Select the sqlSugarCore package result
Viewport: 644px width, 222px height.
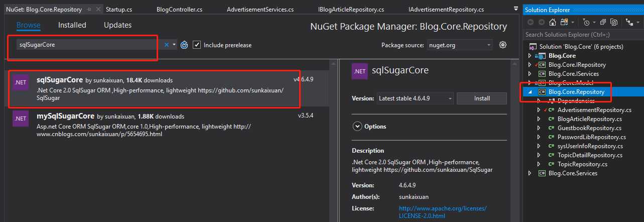tap(167, 88)
